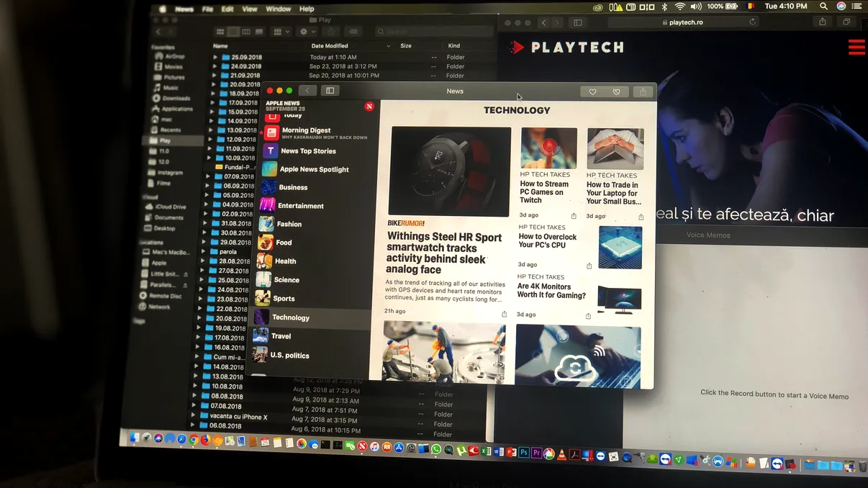Open the Business channel in News sidebar

[315, 187]
